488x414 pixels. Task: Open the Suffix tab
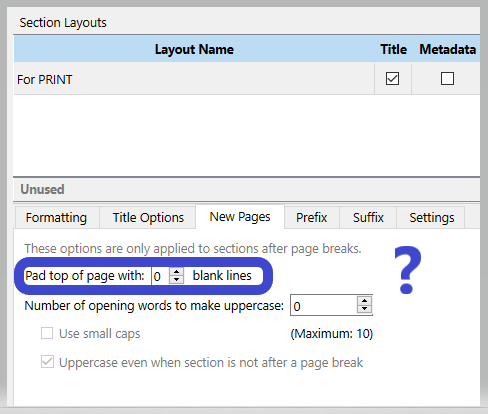coord(368,218)
